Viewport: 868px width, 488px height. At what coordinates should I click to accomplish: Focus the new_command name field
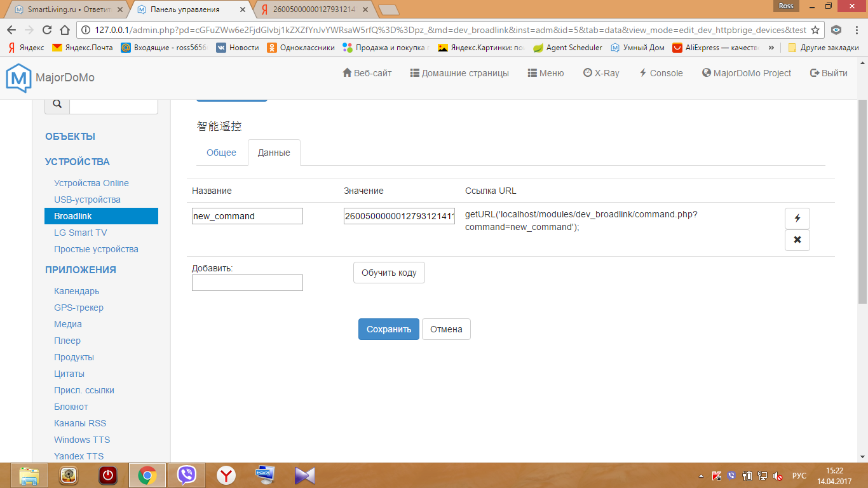coord(247,216)
